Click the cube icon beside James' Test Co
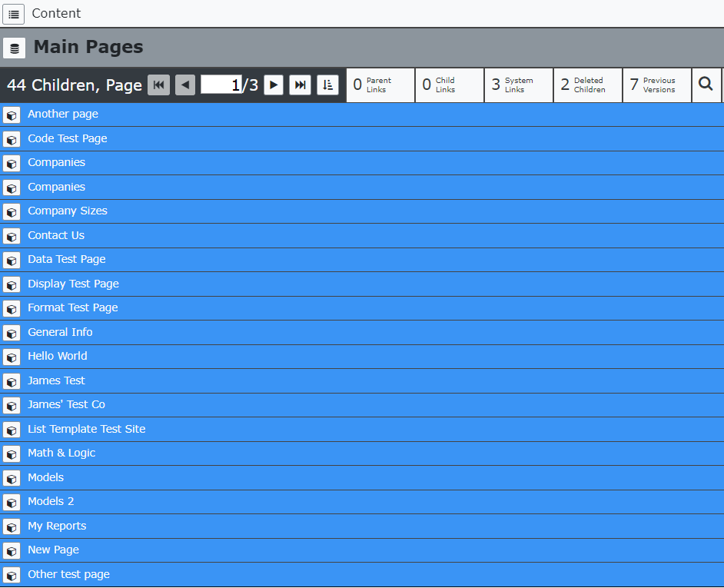This screenshot has height=588, width=724. click(x=12, y=406)
